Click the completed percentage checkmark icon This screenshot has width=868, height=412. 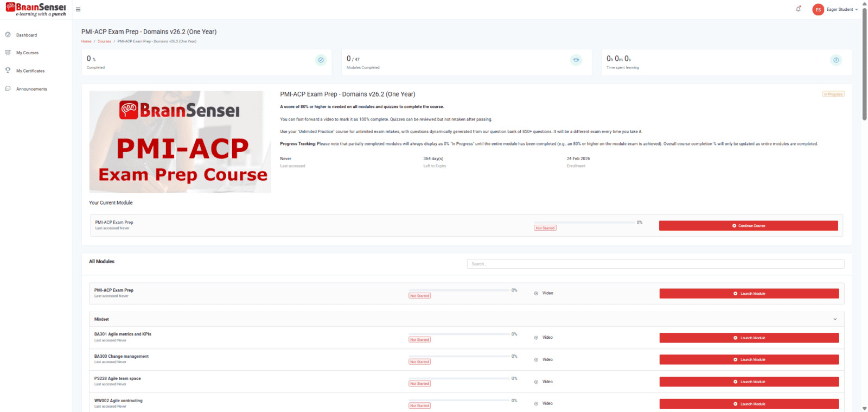(x=321, y=60)
